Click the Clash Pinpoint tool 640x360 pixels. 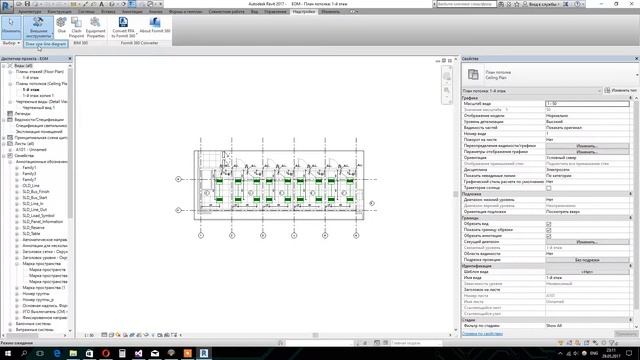[76, 27]
